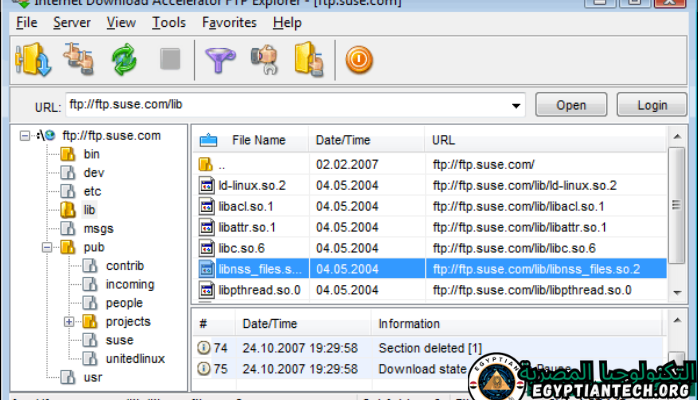Click the gray square stop icon

click(170, 61)
